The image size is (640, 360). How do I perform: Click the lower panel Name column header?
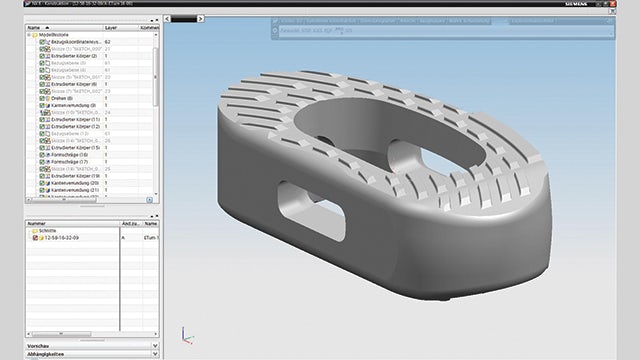click(x=151, y=224)
